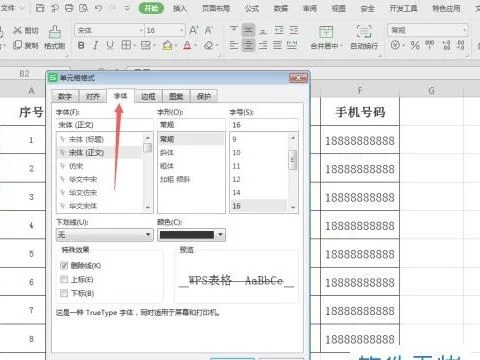The width and height of the screenshot is (480, 360).
Task: Switch to the 图案 tab in dialog
Action: pyautogui.click(x=176, y=96)
